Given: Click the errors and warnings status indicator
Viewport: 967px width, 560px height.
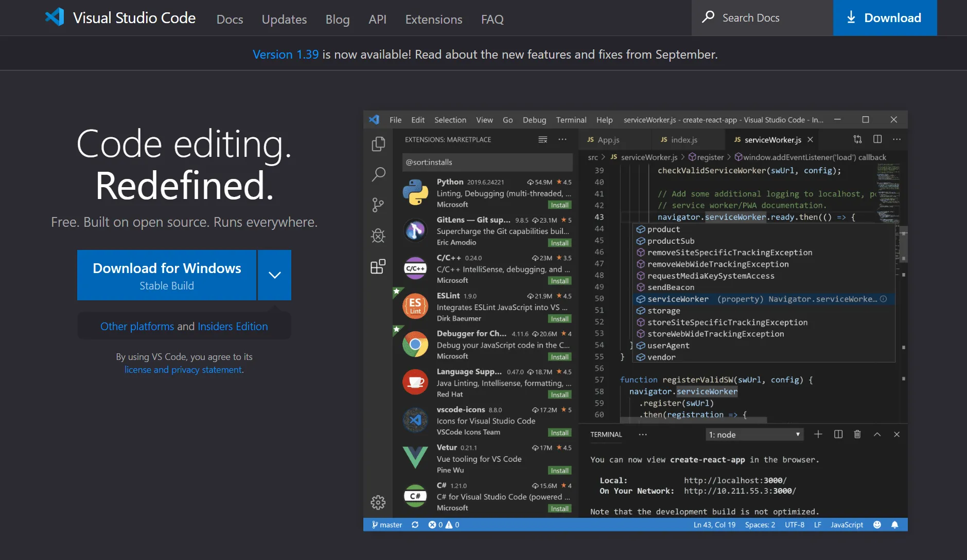Looking at the screenshot, I should click(443, 525).
